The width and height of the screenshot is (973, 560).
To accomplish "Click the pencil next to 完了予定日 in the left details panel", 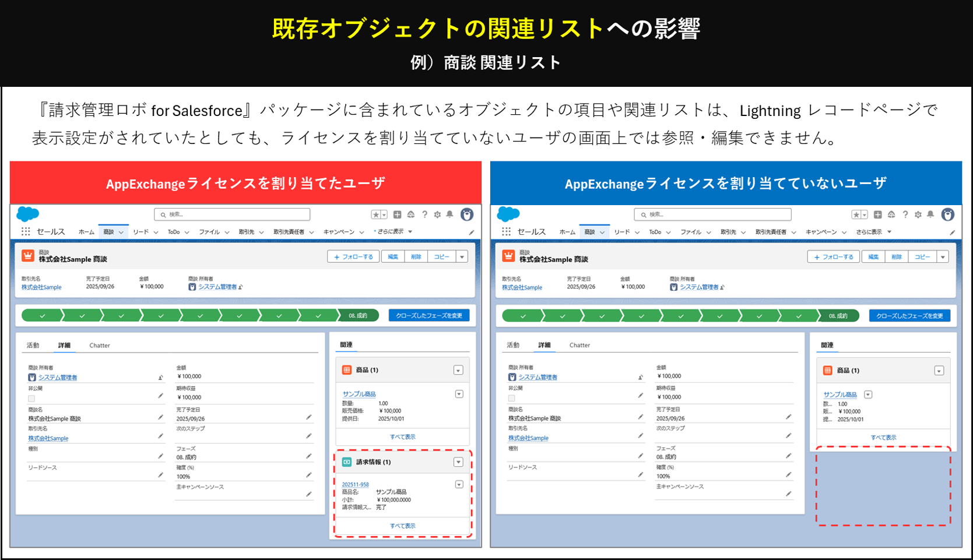I will [x=308, y=417].
